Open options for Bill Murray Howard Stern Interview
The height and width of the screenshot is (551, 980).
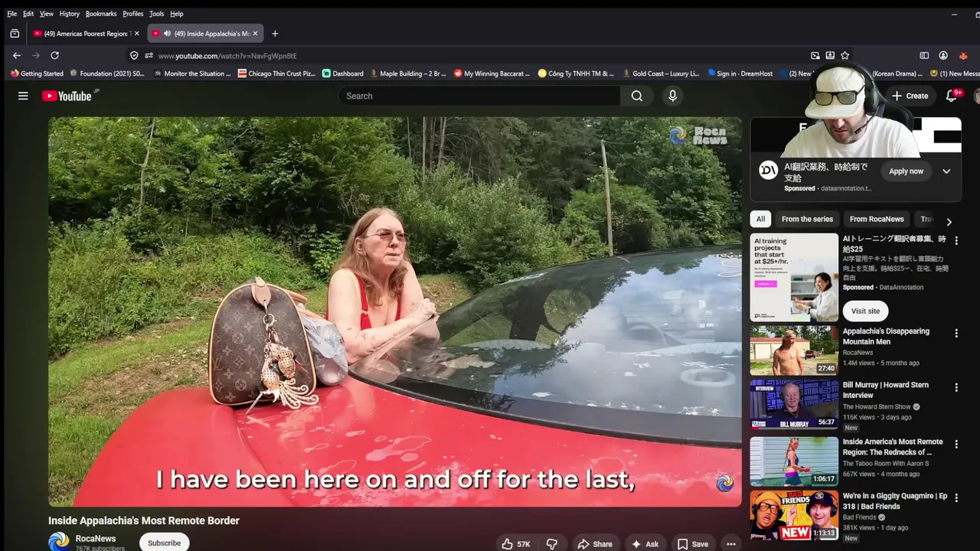click(955, 387)
